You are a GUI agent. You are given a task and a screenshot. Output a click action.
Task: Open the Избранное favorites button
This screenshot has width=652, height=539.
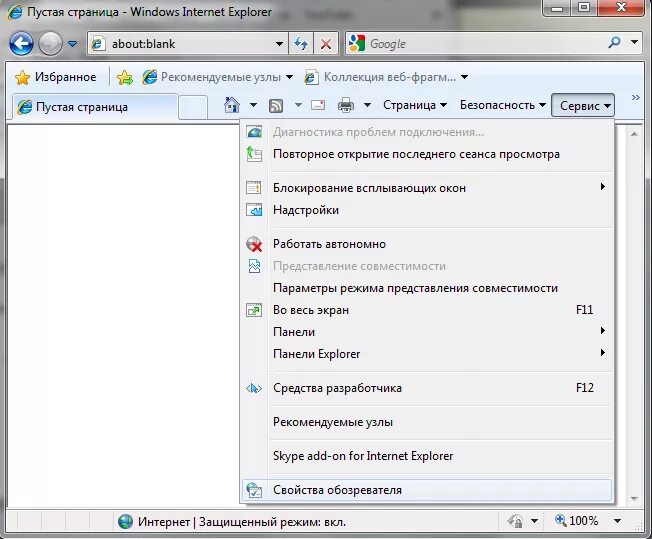(x=55, y=77)
